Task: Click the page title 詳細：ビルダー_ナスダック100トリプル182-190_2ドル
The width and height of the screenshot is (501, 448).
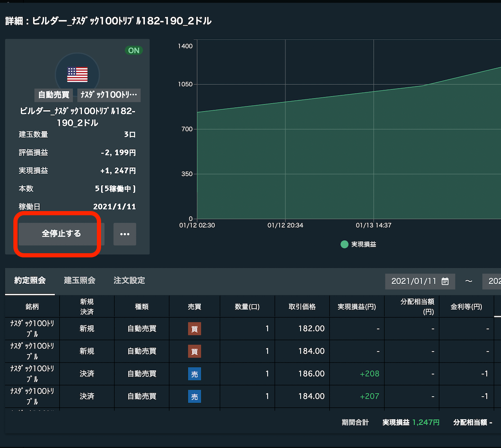Action: click(108, 21)
